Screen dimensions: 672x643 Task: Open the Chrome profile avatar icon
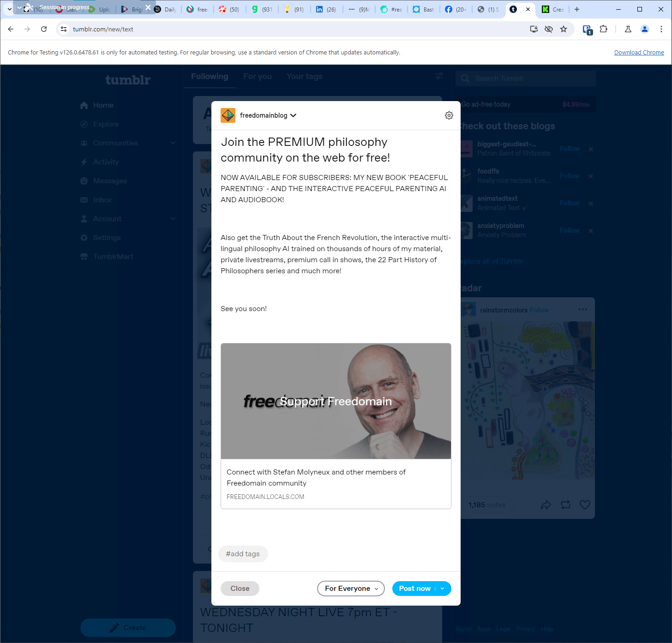click(x=645, y=29)
